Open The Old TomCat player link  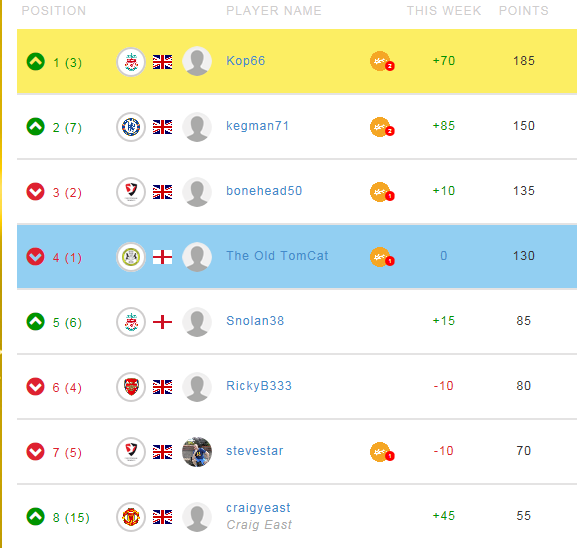(x=277, y=256)
